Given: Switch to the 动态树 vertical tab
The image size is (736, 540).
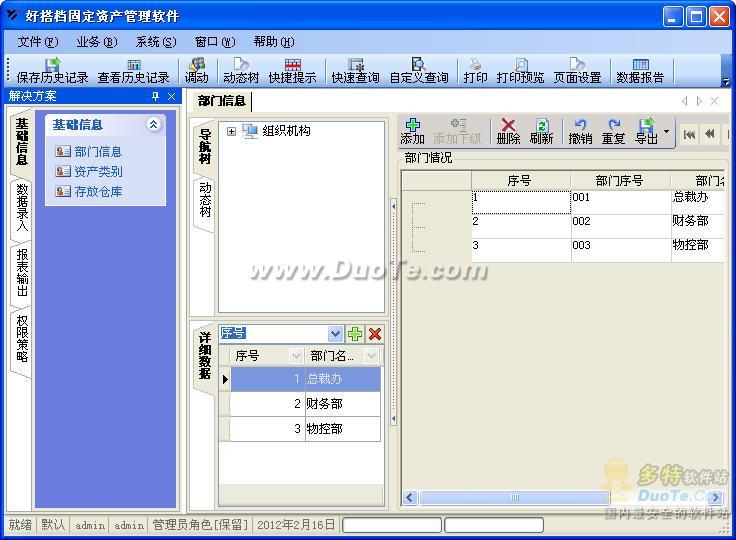Looking at the screenshot, I should [205, 200].
